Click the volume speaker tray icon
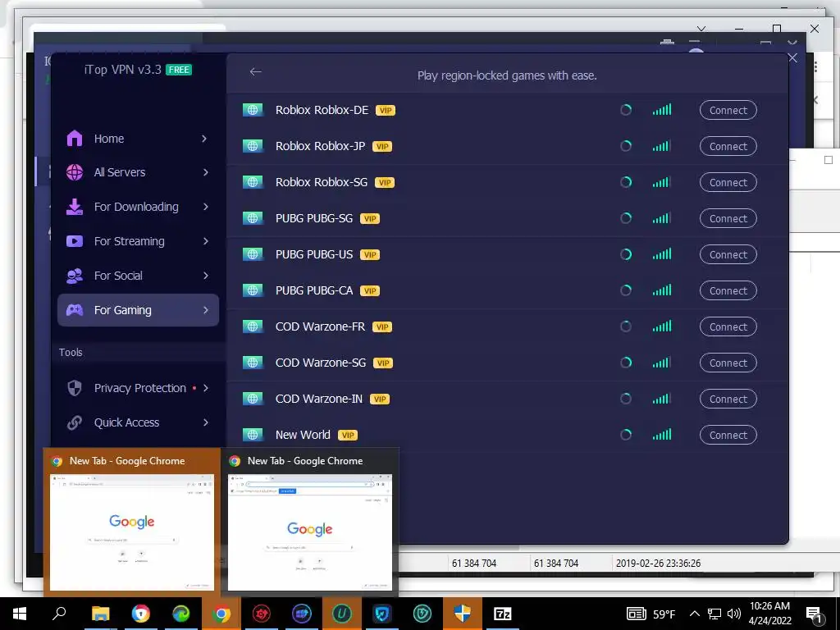Screen dimensions: 840x630 click(734, 614)
